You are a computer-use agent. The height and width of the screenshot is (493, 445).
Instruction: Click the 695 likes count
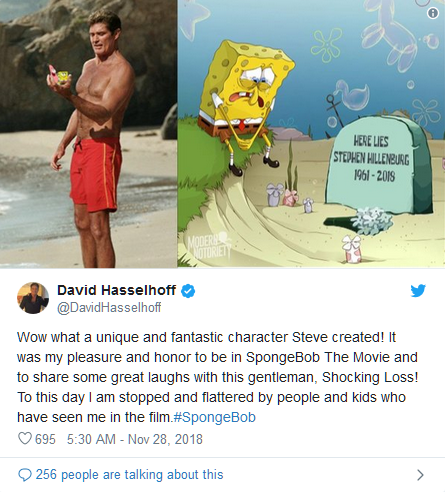tap(45, 439)
